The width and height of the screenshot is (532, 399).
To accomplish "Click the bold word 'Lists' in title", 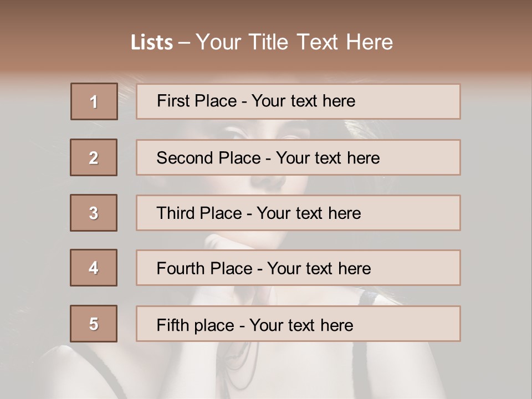I will 152,43.
